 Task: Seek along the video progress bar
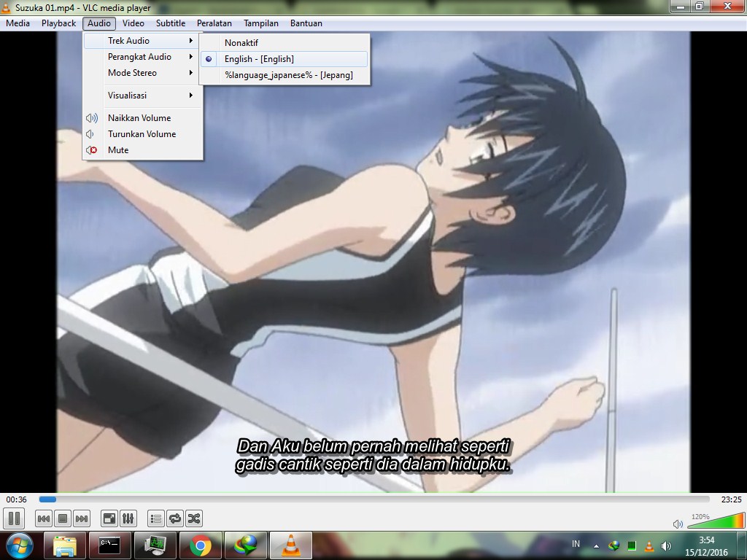click(x=374, y=499)
